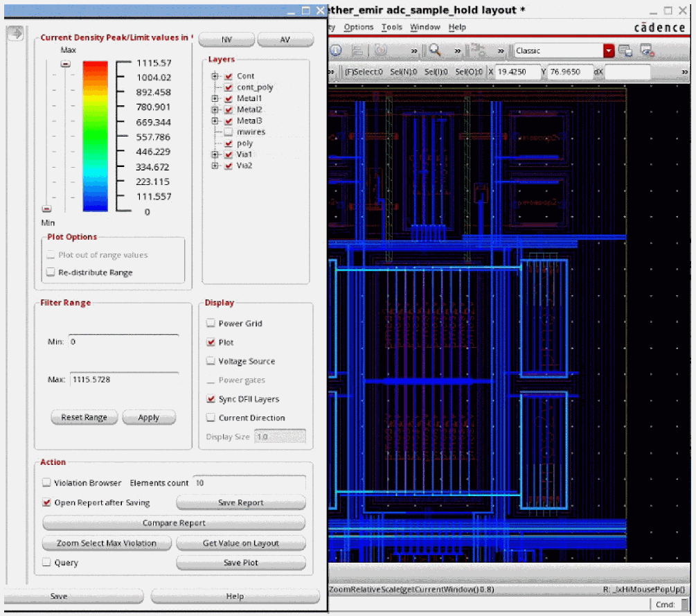Click the workspace save icon beside Classic
This screenshot has width=696, height=616.
625,51
